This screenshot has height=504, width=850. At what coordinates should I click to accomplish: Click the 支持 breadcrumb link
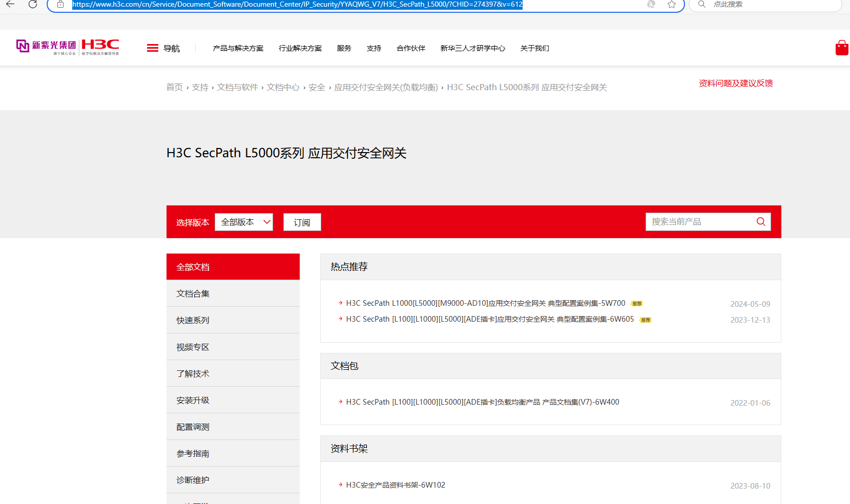point(200,88)
